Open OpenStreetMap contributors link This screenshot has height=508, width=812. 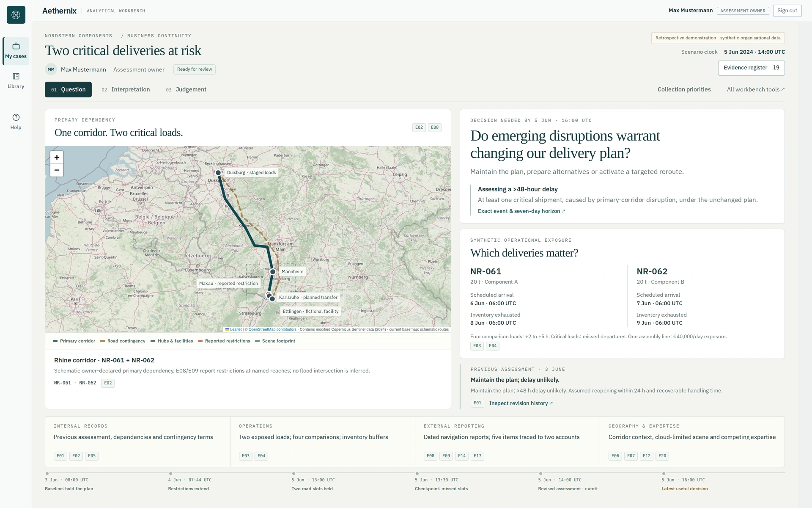click(x=272, y=329)
